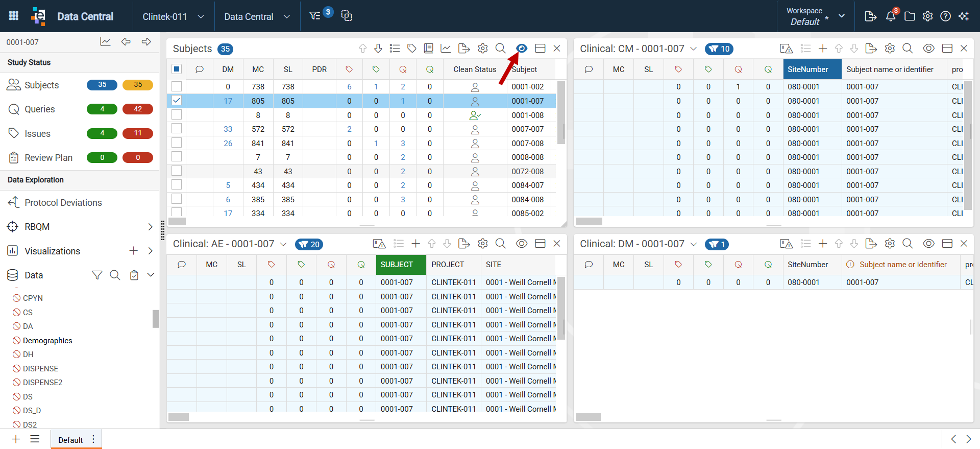Go to previous subject with left arrow

point(126,42)
